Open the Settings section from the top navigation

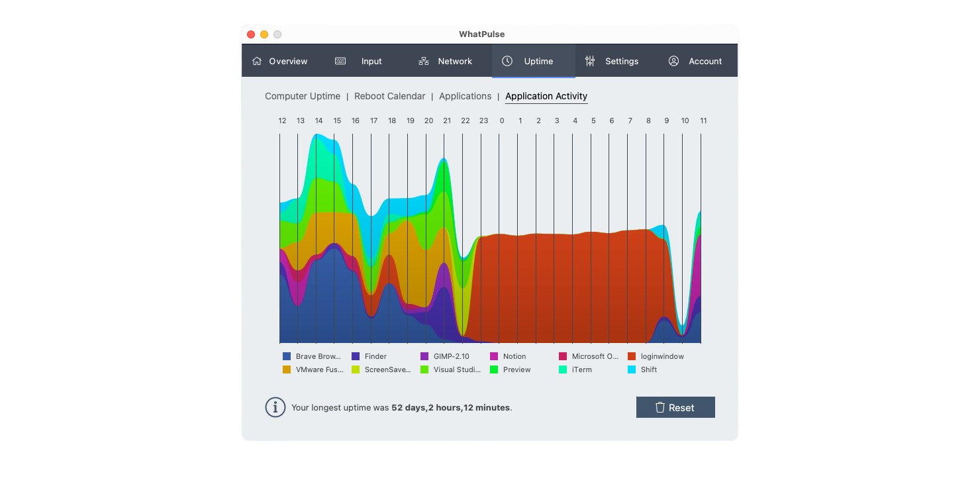(621, 61)
